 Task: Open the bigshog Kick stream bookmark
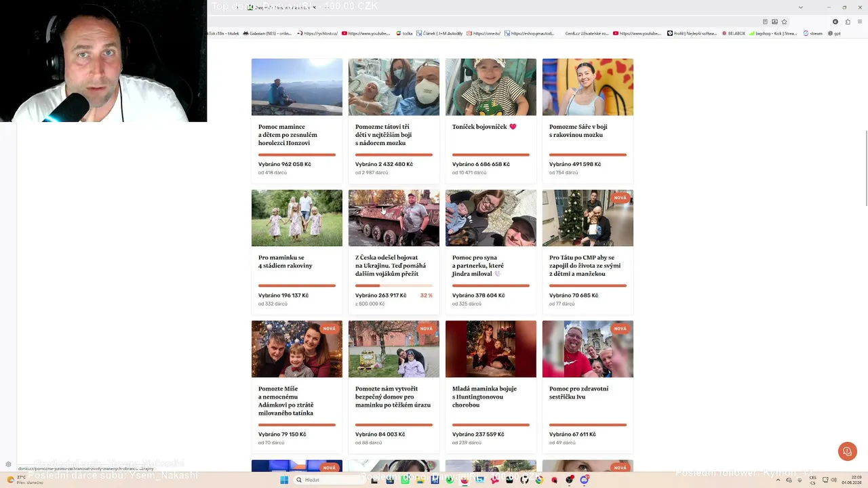tap(773, 33)
